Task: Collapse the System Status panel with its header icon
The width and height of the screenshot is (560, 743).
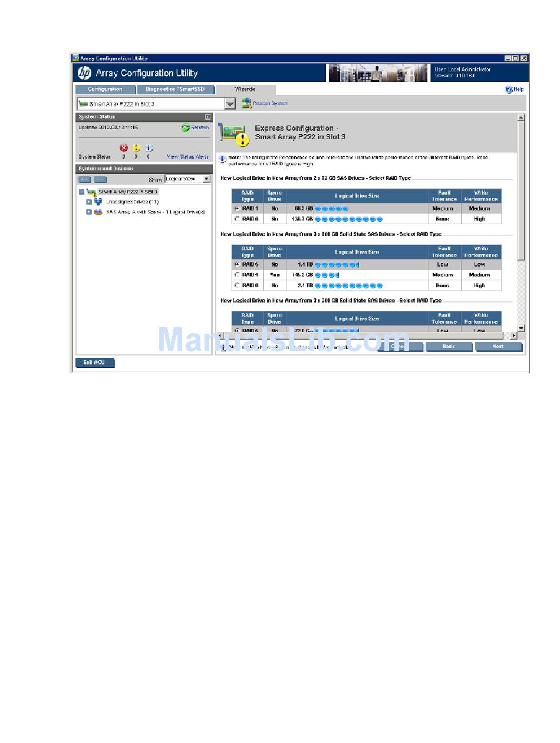Action: (x=207, y=117)
